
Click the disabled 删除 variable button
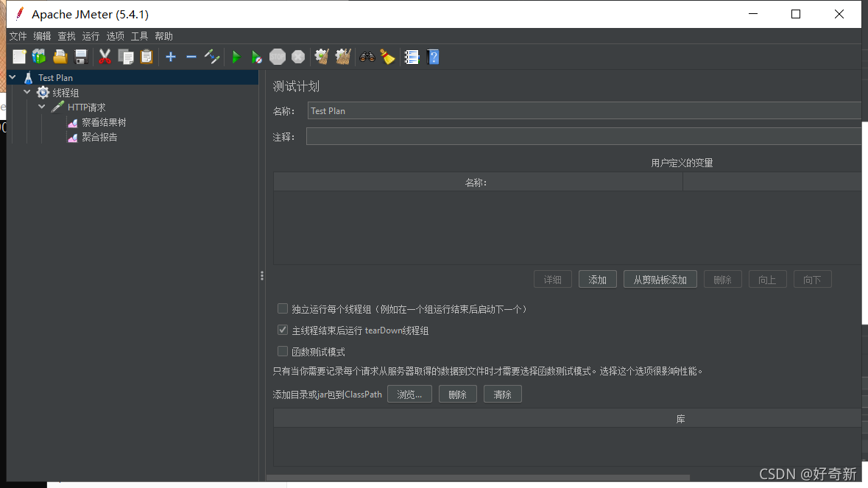722,280
